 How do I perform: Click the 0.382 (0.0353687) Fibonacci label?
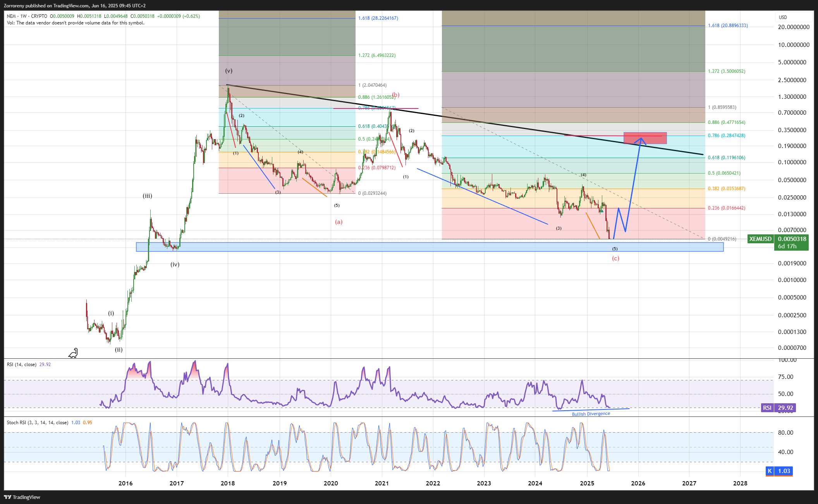(x=727, y=189)
